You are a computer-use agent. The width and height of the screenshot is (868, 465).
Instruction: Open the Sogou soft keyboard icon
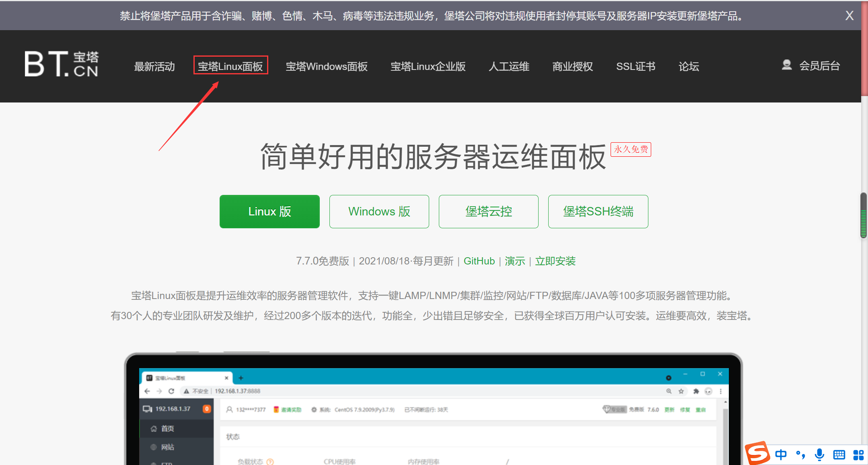pos(839,455)
